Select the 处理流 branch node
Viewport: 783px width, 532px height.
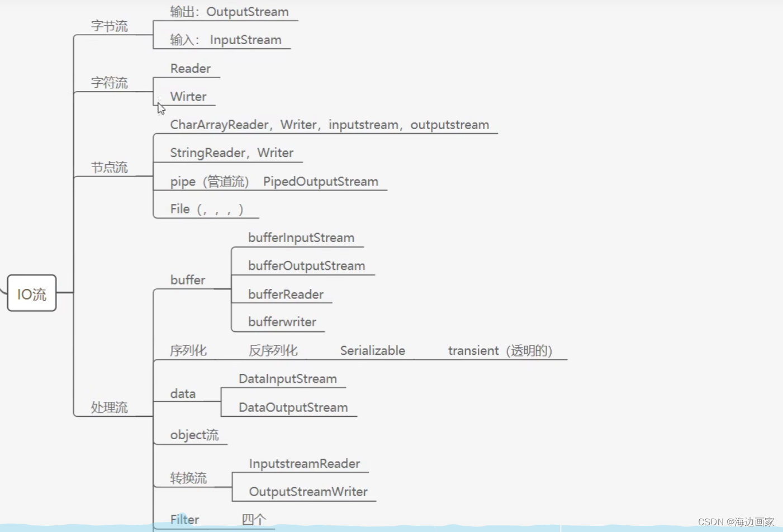110,407
